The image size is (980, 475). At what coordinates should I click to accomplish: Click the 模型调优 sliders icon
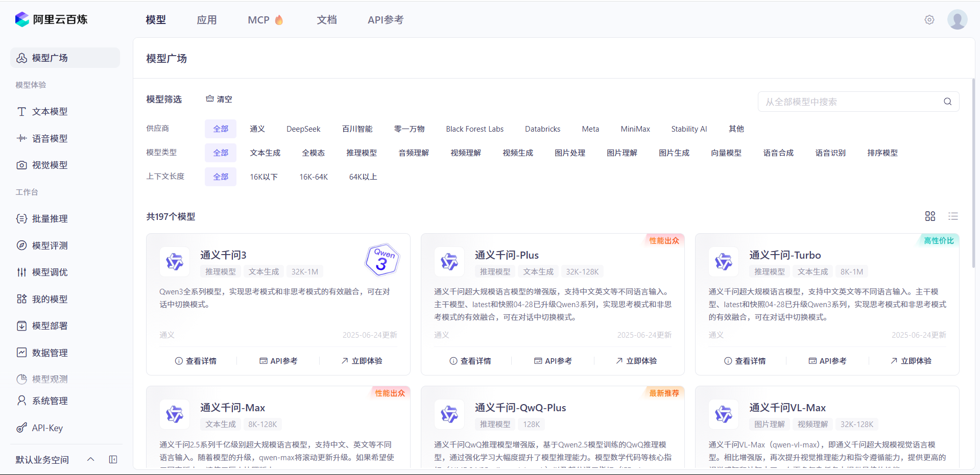click(21, 272)
